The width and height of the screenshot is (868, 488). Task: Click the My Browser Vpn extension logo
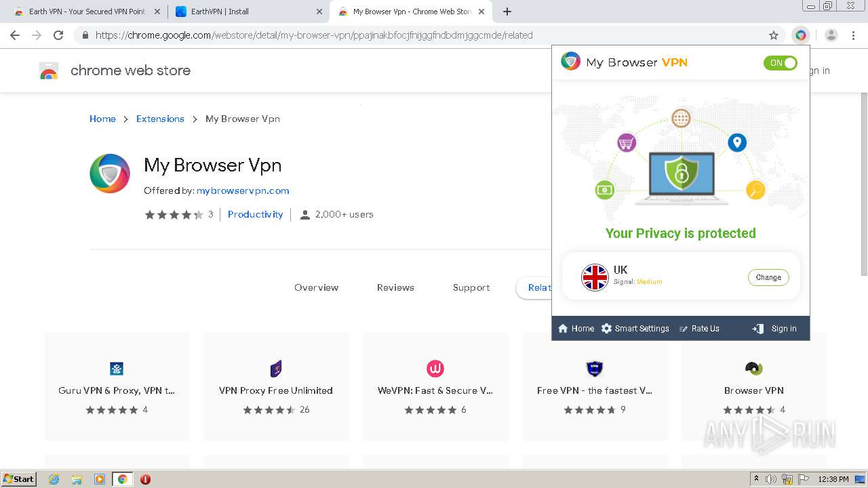pos(110,173)
